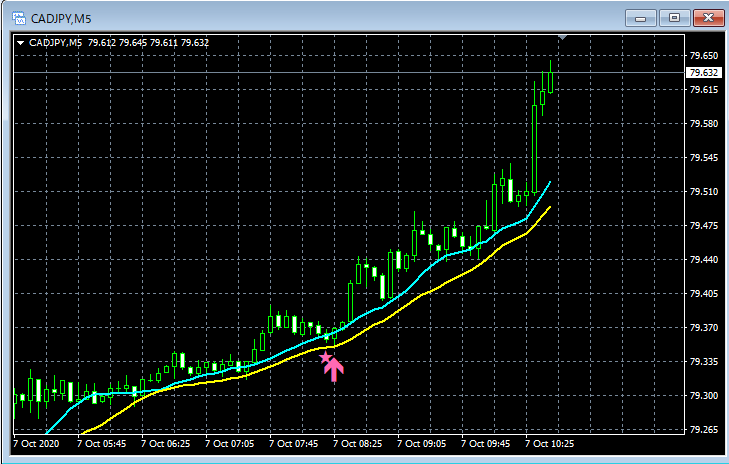Click the 7 Oct 09:45 time label
Viewport: 729px width, 464px height.
tap(486, 444)
